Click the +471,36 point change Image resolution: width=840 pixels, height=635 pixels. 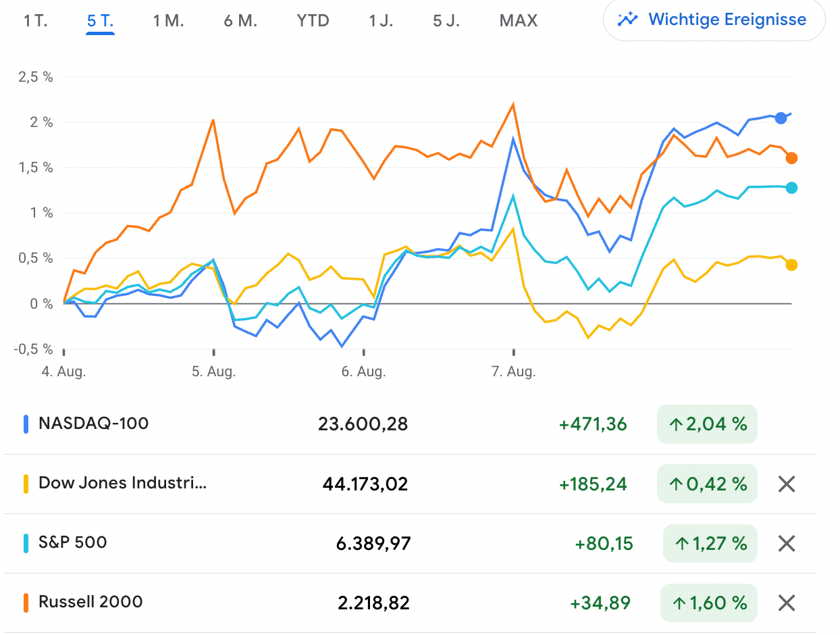593,424
